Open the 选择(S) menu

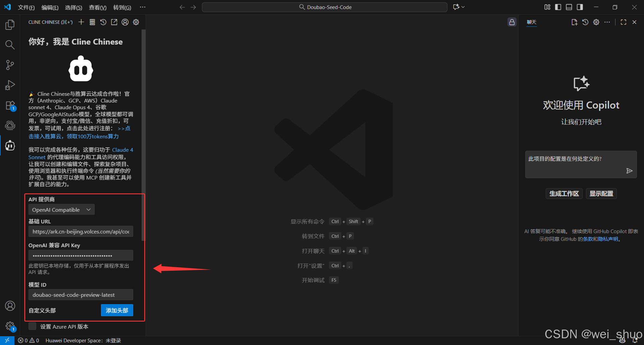tap(73, 7)
